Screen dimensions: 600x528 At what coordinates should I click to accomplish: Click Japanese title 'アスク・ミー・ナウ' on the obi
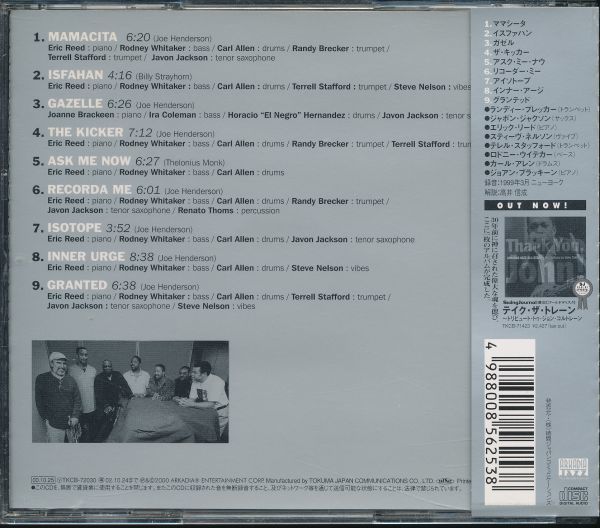tap(518, 62)
